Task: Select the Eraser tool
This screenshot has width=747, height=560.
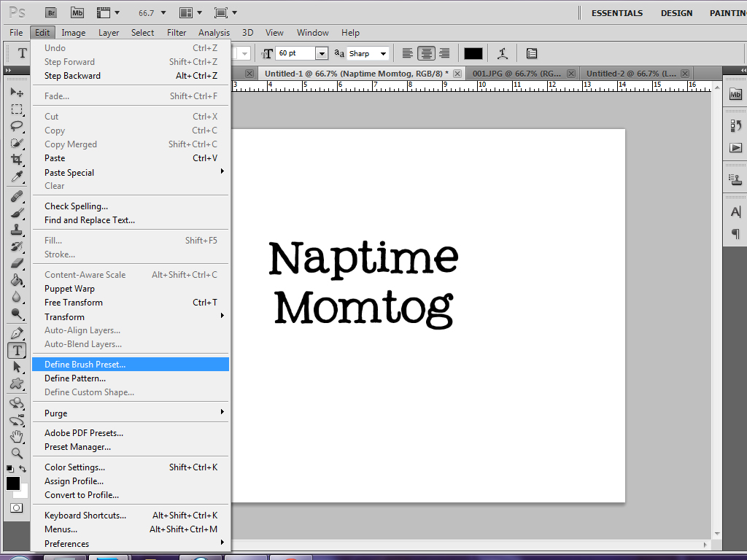Action: point(17,262)
